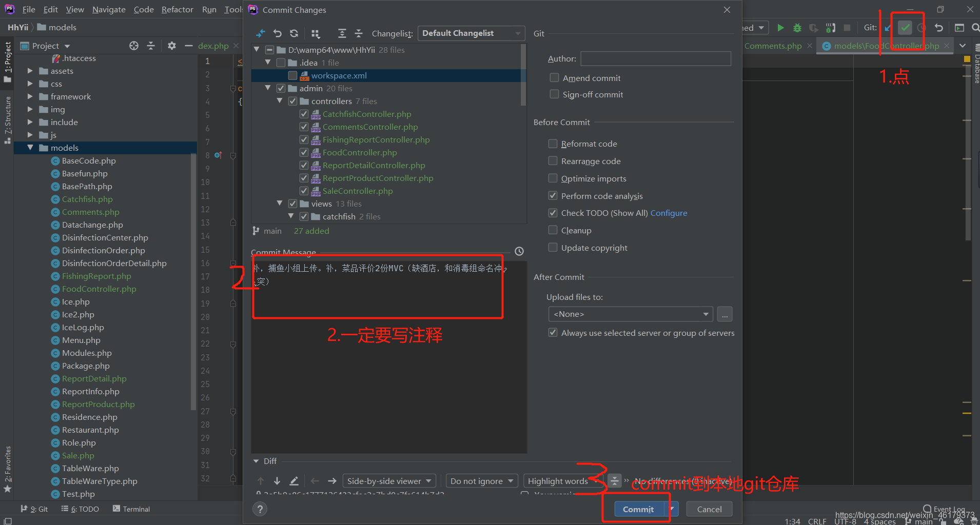
Task: Click the Expand All icon in commit toolbar
Action: click(x=342, y=33)
